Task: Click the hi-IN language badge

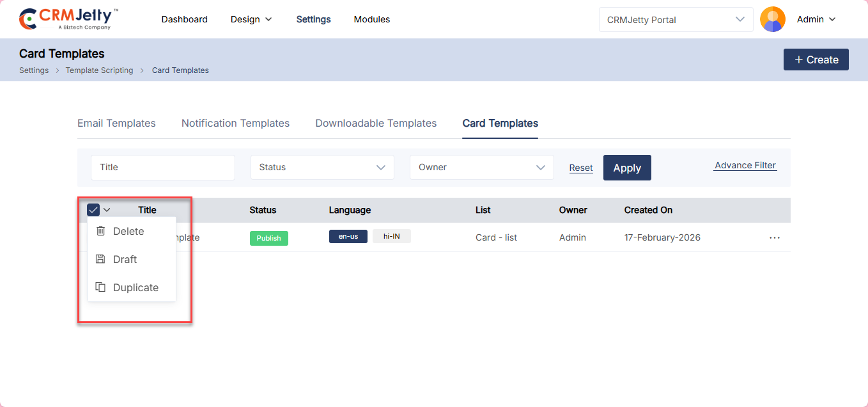Action: [x=391, y=237]
